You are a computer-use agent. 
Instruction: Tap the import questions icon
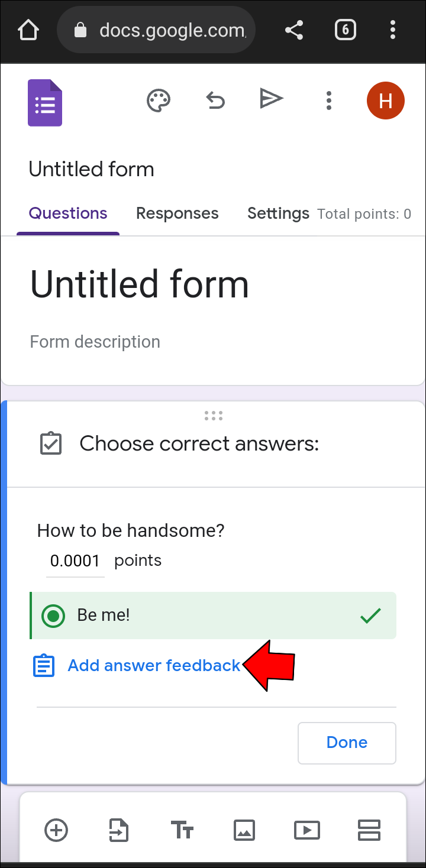click(119, 830)
